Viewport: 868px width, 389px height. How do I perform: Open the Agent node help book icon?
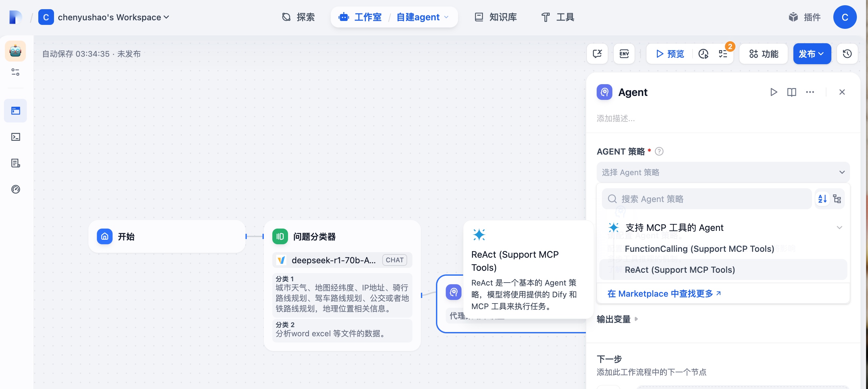click(x=791, y=92)
